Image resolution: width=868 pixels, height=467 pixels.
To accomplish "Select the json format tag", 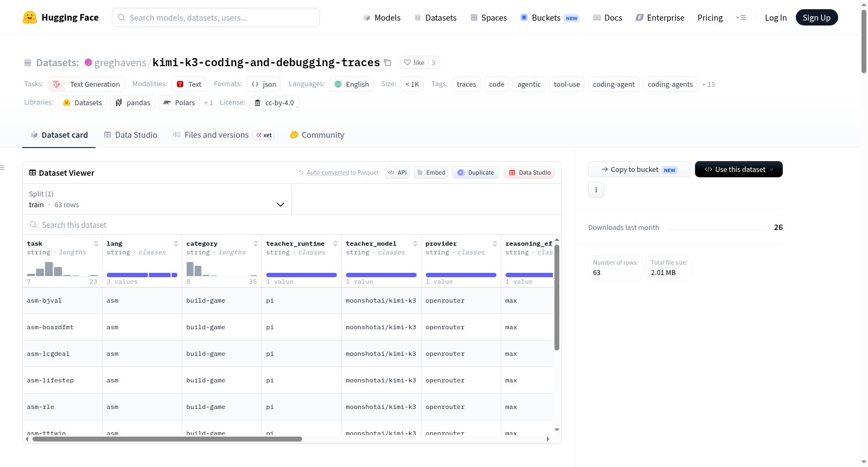I will (264, 84).
